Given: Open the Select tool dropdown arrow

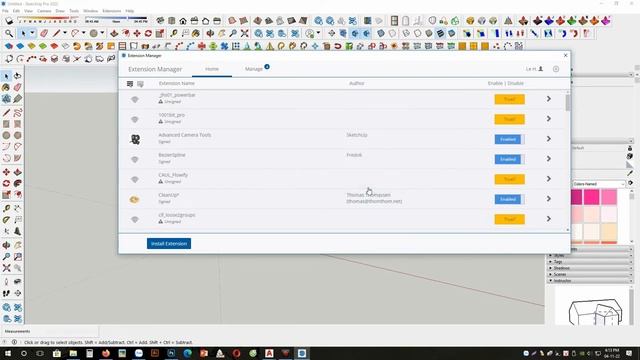Looking at the screenshot, I should [x=32, y=33].
